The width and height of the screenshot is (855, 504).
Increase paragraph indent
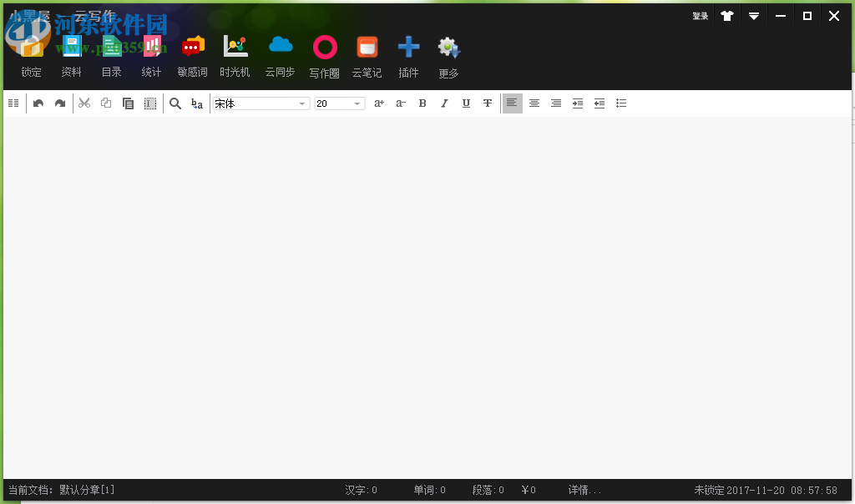coord(578,103)
